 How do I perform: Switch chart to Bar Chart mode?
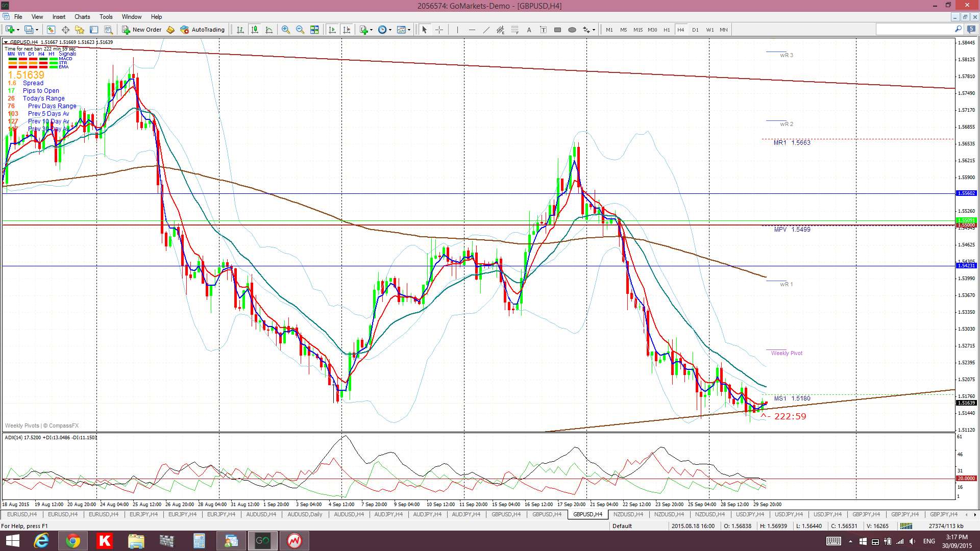[240, 30]
